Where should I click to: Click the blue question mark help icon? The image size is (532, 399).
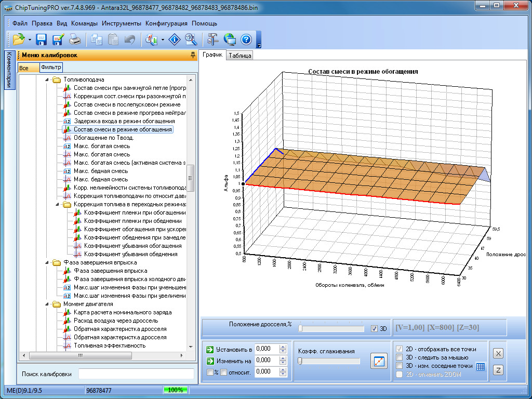246,39
